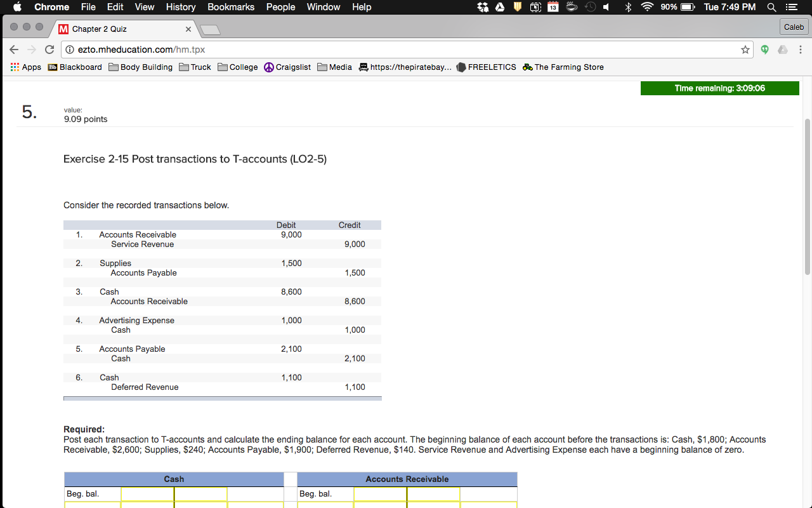The width and height of the screenshot is (812, 508).
Task: Bookmark this page with the star icon
Action: (745, 50)
